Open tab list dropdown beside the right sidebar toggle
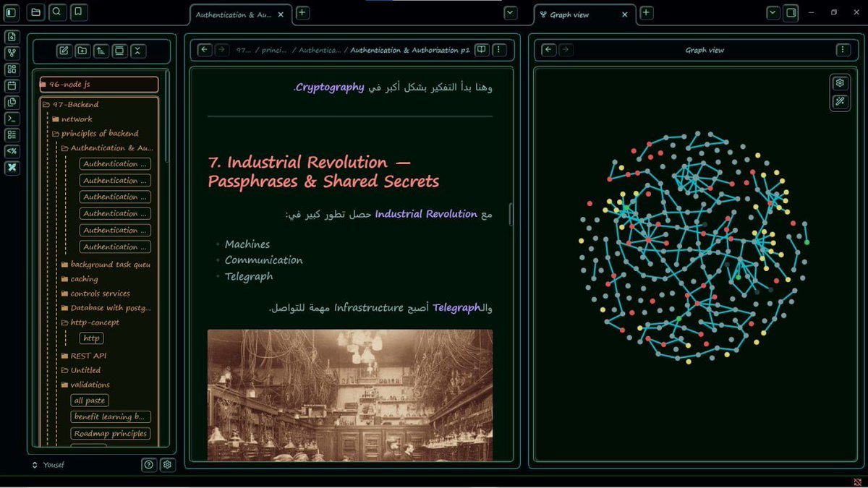Viewport: 868px width, 488px height. (773, 12)
